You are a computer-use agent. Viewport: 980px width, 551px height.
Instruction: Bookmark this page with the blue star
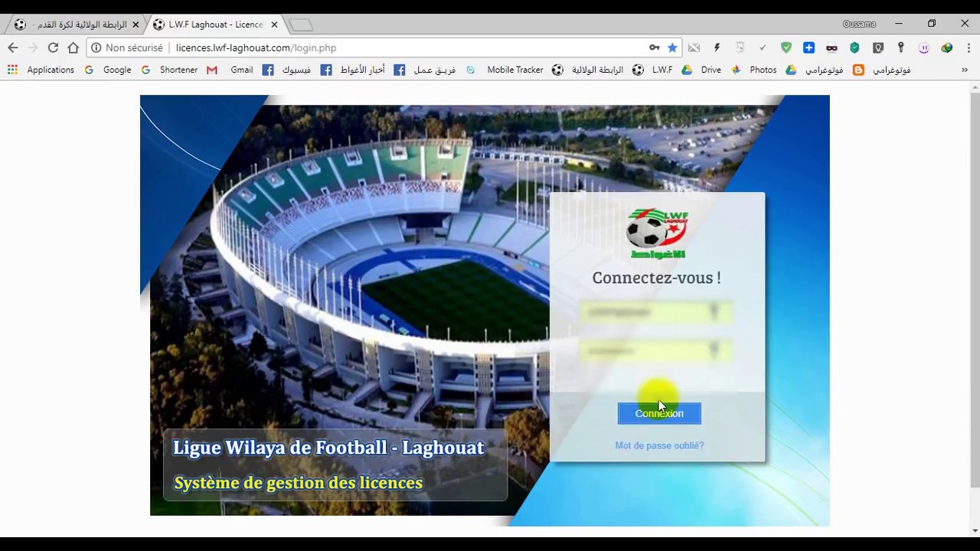pyautogui.click(x=672, y=47)
